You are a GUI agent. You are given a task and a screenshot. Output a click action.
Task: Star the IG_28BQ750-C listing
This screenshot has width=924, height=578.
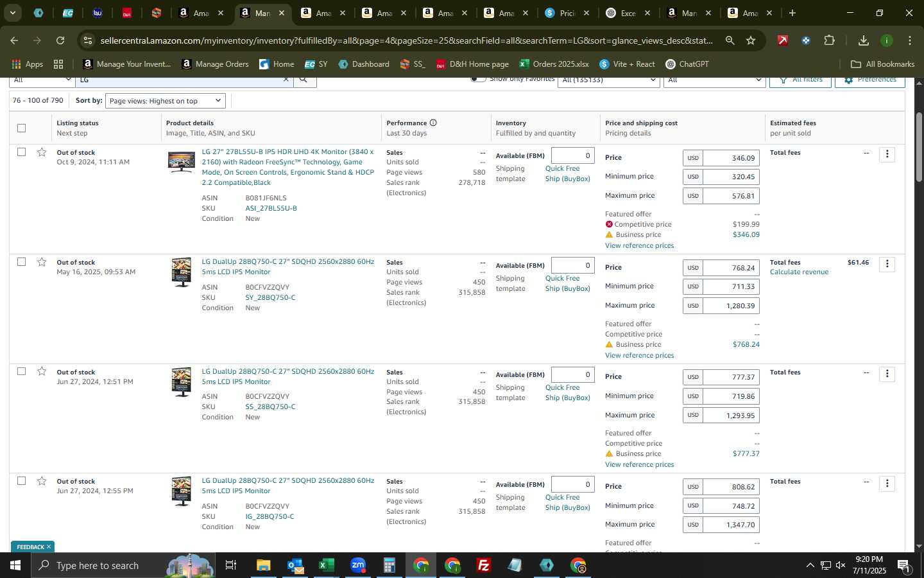[x=42, y=481]
